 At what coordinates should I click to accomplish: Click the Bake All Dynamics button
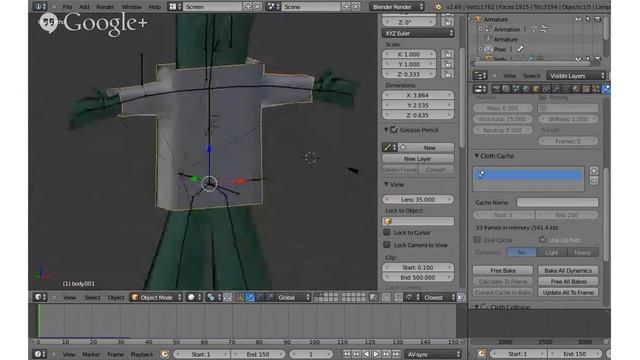(568, 271)
